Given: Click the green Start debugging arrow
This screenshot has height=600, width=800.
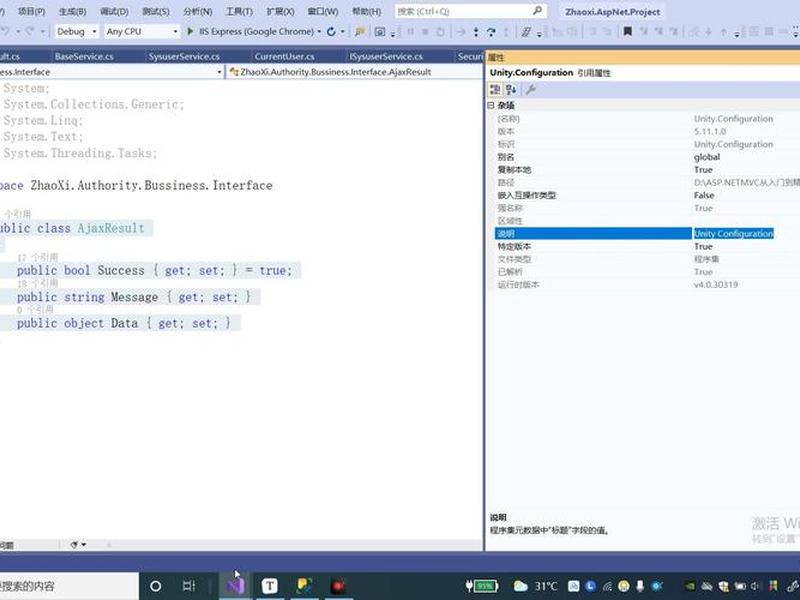Looking at the screenshot, I should coord(190,32).
